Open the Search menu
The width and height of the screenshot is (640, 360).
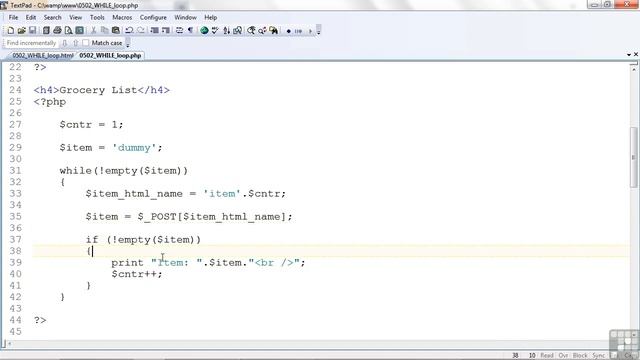[x=53, y=18]
